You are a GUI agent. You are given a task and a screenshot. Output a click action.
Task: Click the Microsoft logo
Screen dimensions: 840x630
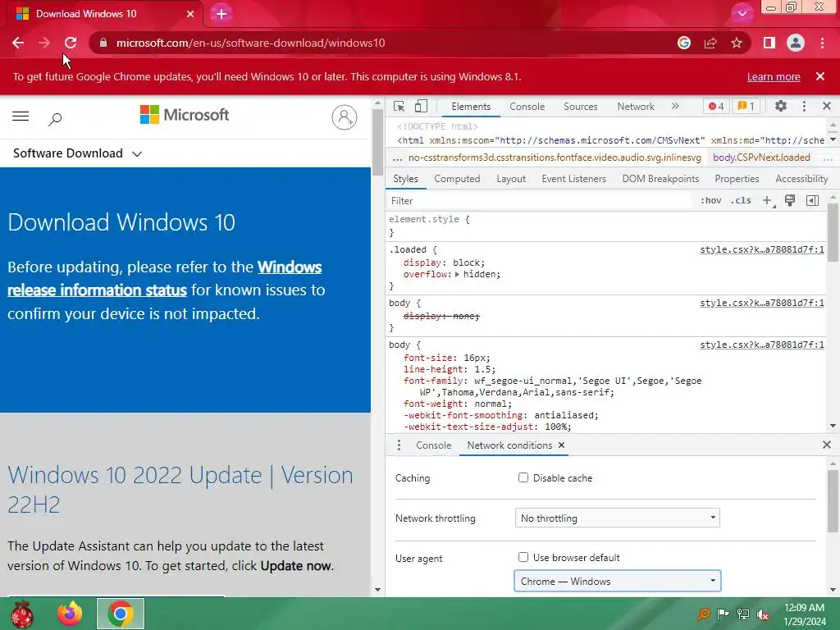click(185, 115)
